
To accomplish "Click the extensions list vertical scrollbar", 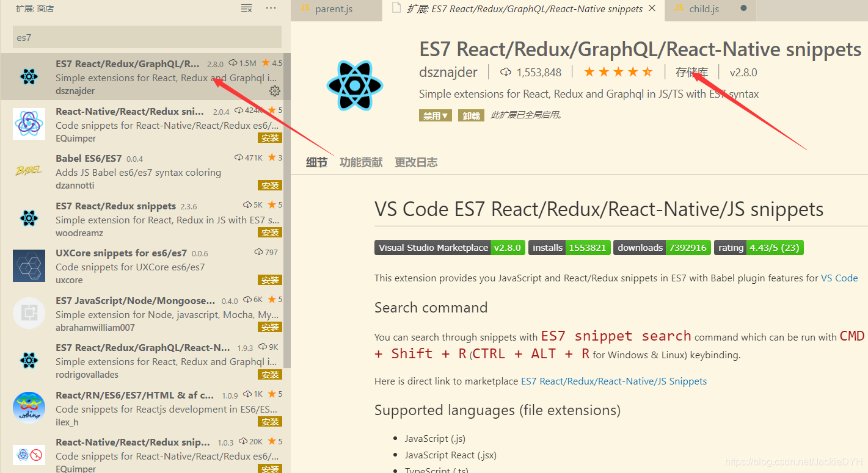I will (x=286, y=210).
